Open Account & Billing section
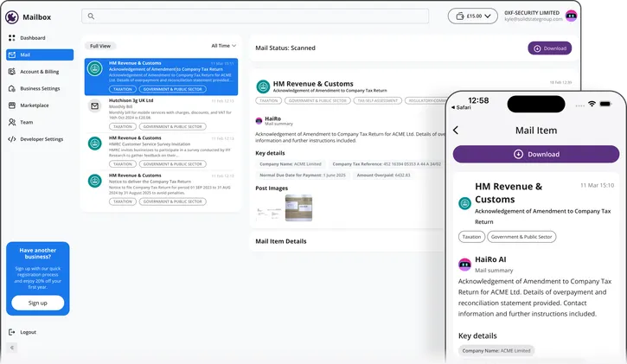This screenshot has height=364, width=627. coord(40,72)
